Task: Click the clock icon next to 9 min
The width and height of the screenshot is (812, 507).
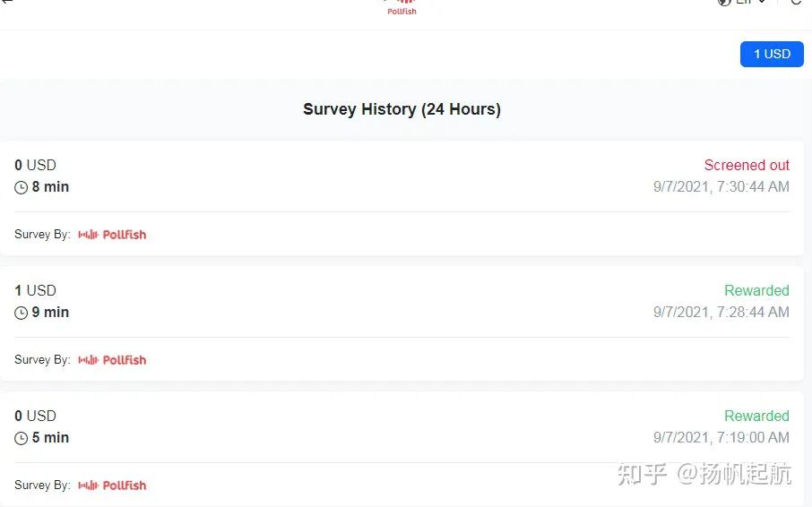Action: 21,313
